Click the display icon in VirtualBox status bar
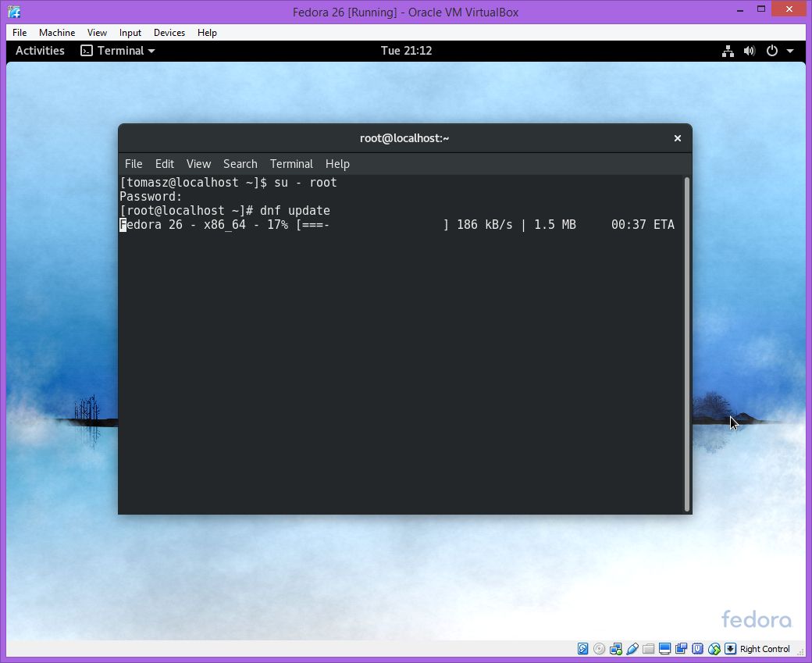Viewport: 812px width, 663px height. tap(665, 648)
